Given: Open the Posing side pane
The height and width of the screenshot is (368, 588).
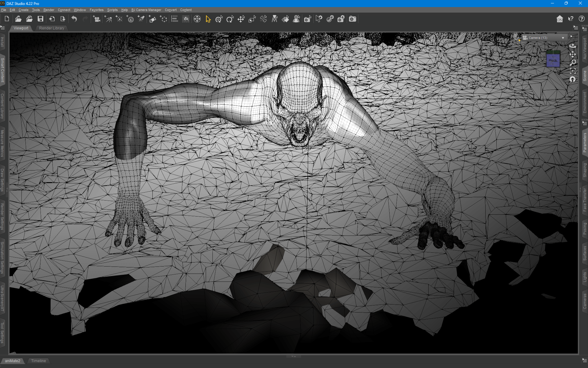Looking at the screenshot, I should click(x=585, y=229).
